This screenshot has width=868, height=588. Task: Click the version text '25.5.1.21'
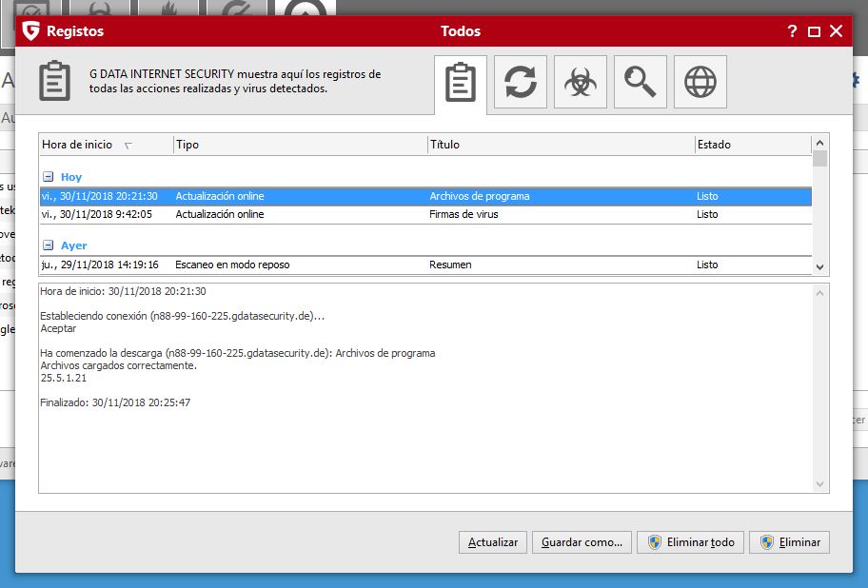pos(63,379)
